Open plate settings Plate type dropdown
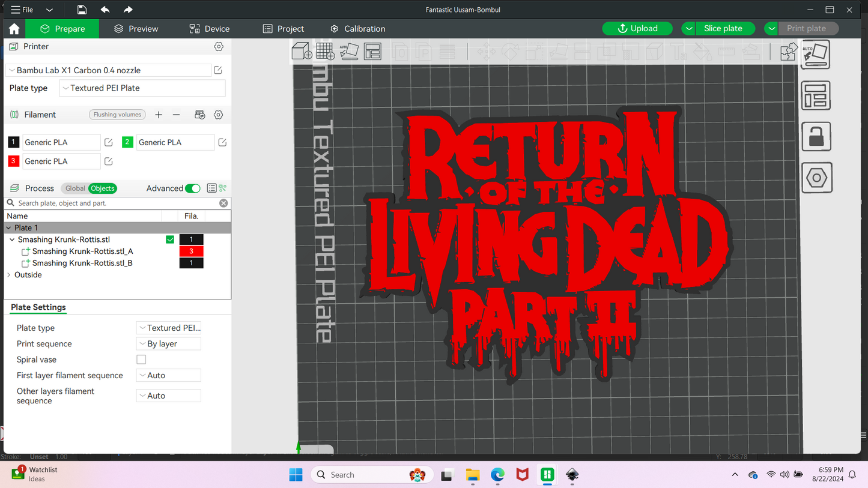 click(x=169, y=328)
